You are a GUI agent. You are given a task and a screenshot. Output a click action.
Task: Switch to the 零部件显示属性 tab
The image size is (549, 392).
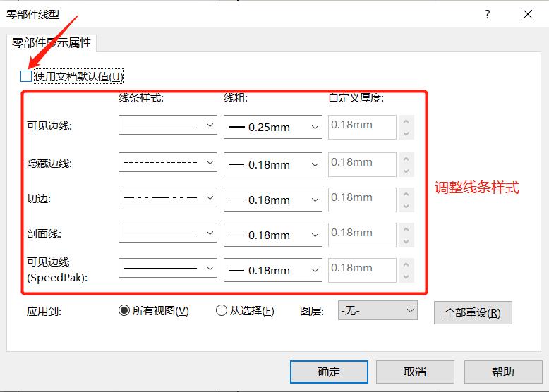pos(51,43)
